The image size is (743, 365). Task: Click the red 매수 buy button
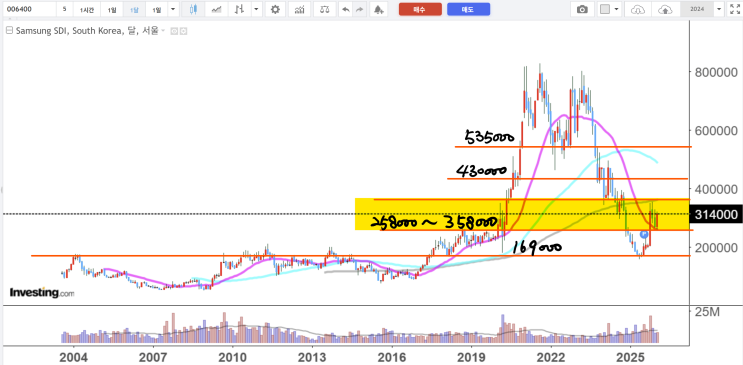[420, 9]
